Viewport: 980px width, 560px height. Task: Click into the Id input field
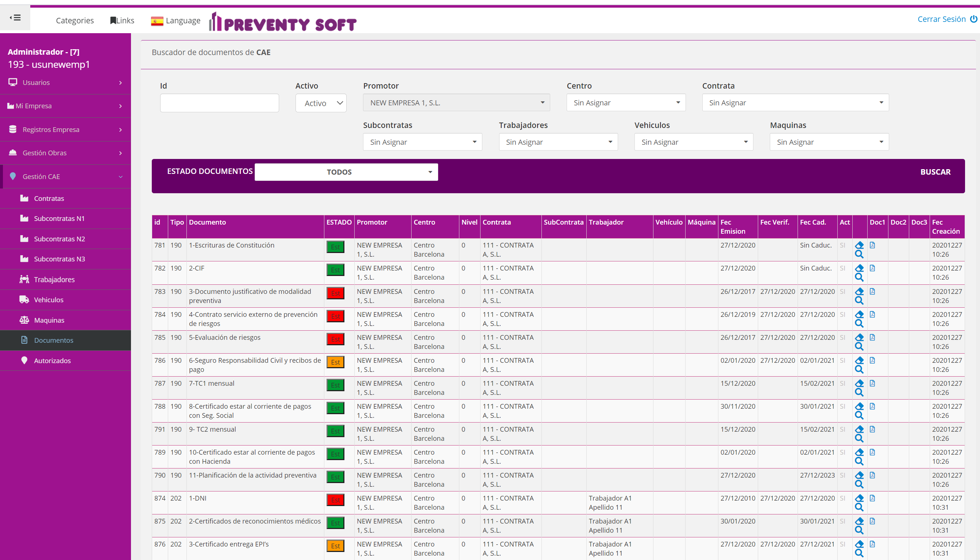[x=219, y=103]
